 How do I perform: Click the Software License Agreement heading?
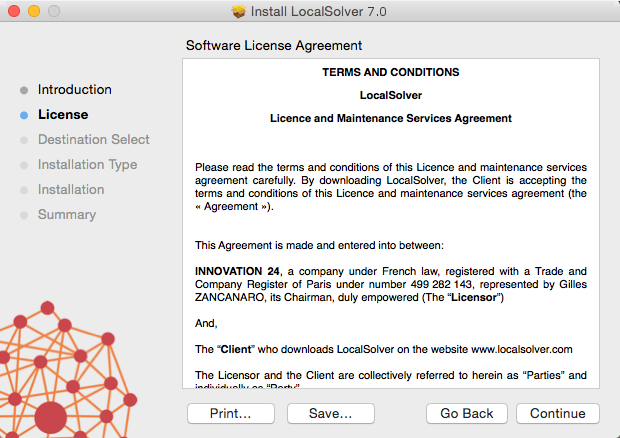click(274, 46)
